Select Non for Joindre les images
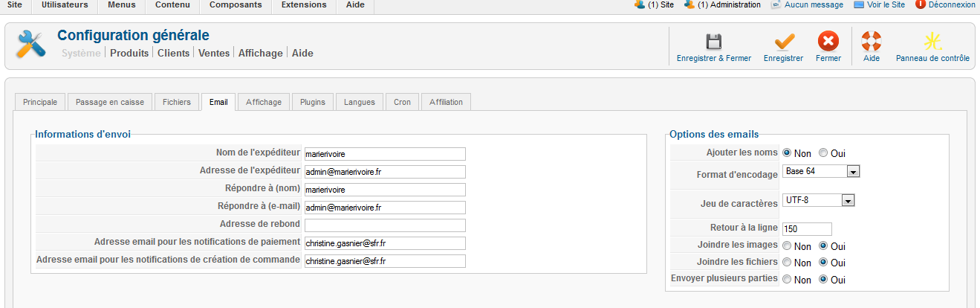 coord(787,246)
